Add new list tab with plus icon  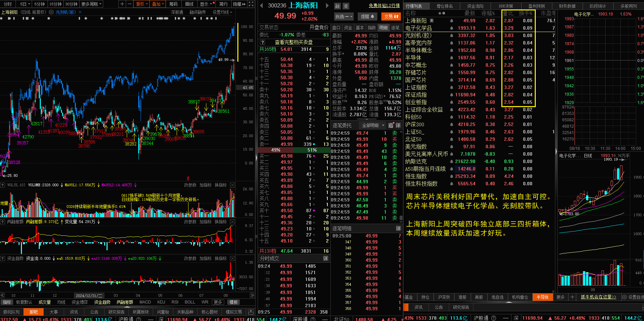(x=572, y=297)
